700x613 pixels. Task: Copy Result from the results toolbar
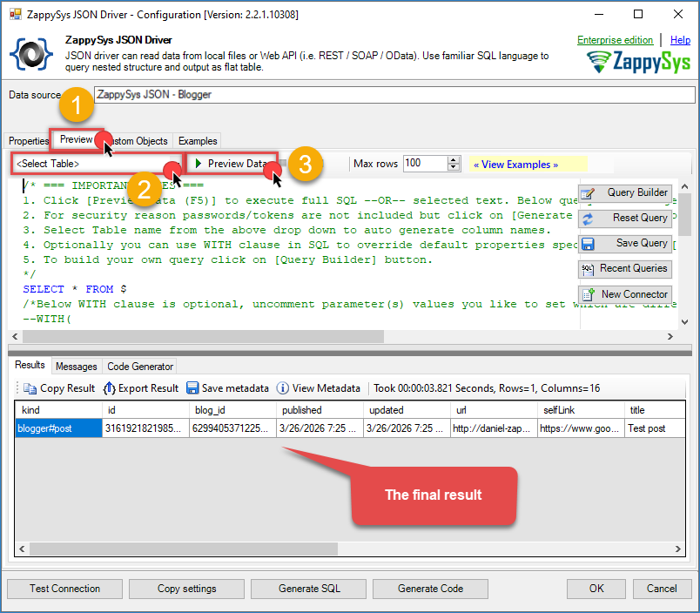59,388
